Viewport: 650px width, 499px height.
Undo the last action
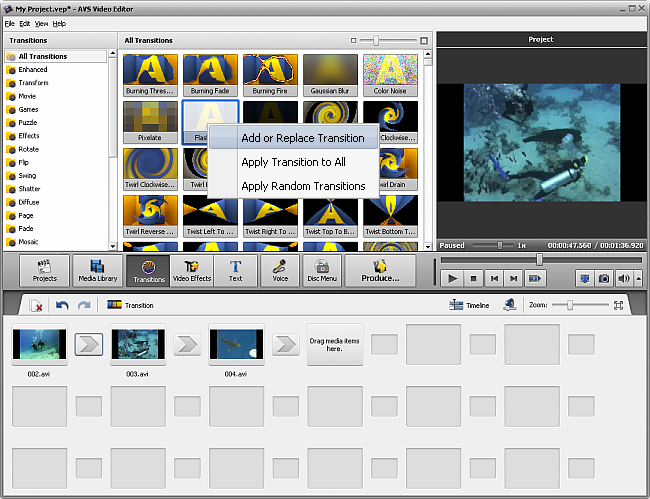pyautogui.click(x=62, y=305)
